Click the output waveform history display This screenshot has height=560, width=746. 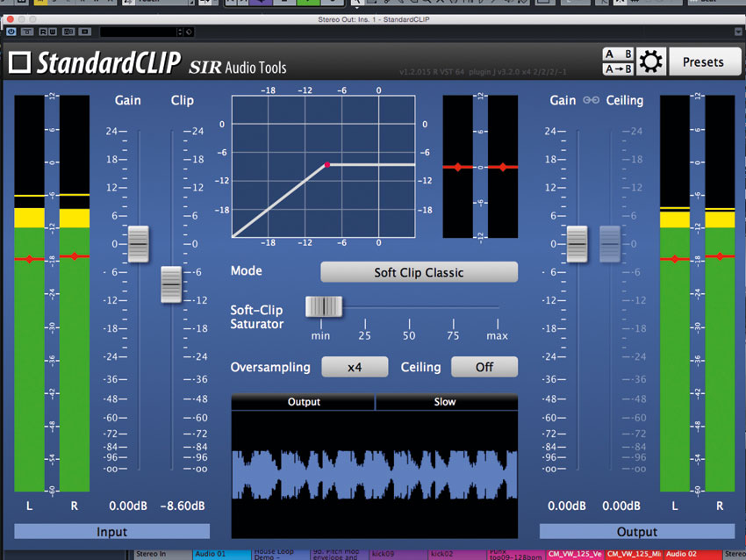pos(375,474)
